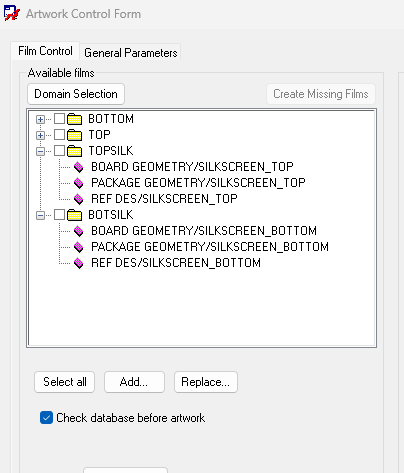
Task: Uncheck Check database before artwork
Action: coord(46,418)
